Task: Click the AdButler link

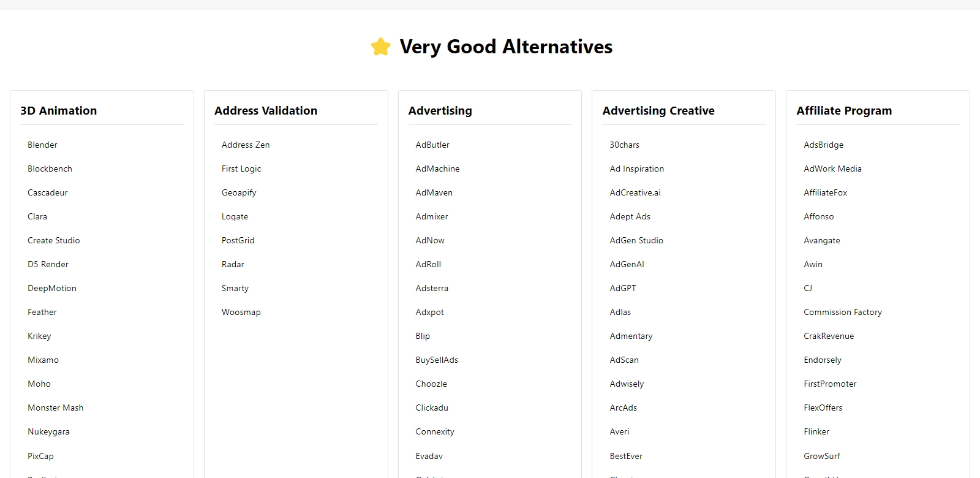Action: (432, 145)
